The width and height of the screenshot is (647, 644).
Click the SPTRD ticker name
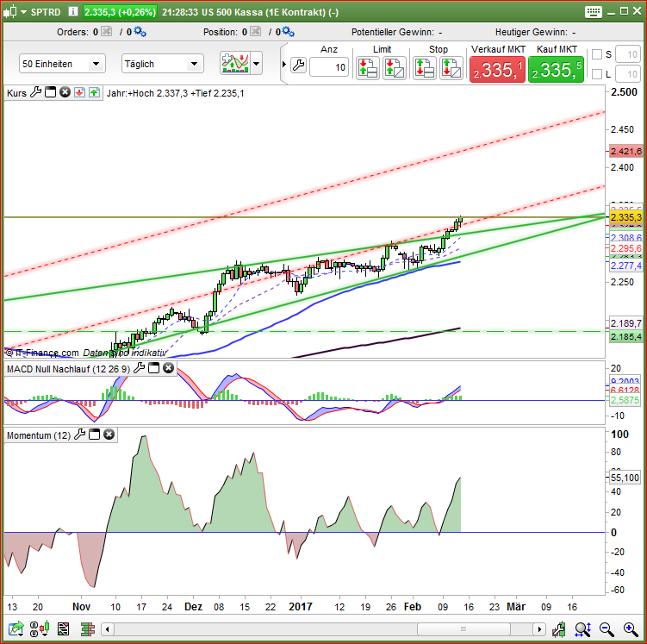[x=46, y=12]
